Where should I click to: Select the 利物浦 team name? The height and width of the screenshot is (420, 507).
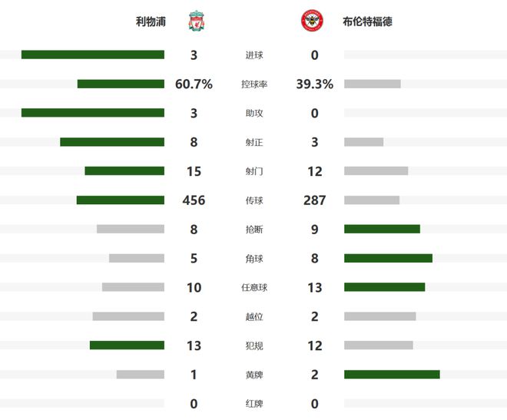click(151, 21)
